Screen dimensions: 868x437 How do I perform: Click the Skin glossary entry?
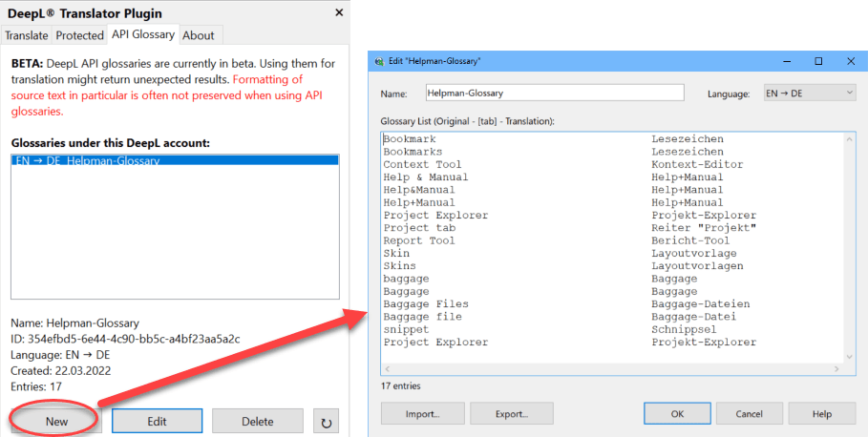click(396, 254)
